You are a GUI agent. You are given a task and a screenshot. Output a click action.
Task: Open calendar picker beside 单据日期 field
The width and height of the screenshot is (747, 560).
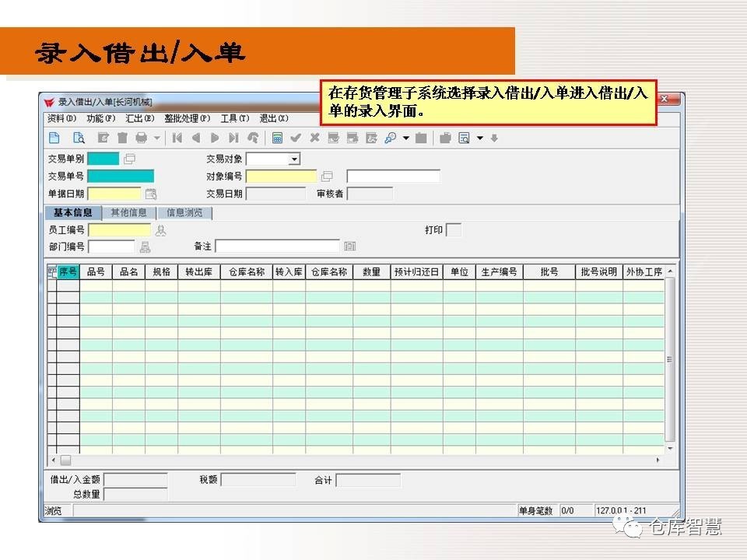(151, 194)
